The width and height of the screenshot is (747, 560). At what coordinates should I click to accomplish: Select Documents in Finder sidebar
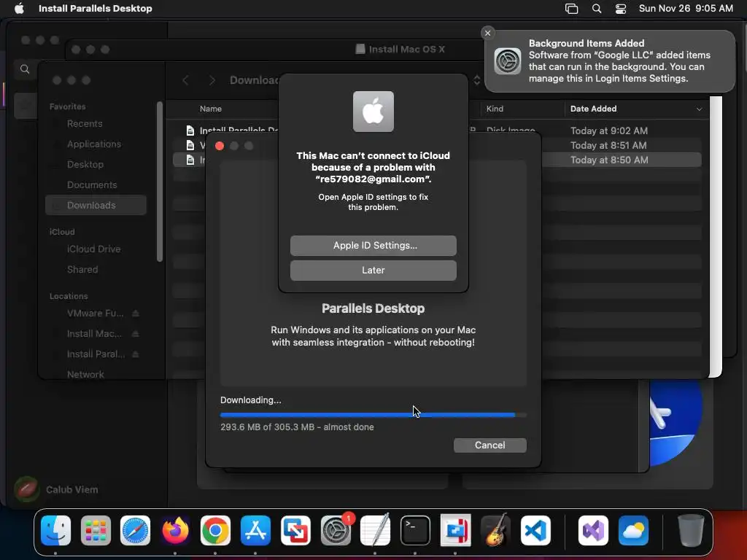click(x=91, y=184)
